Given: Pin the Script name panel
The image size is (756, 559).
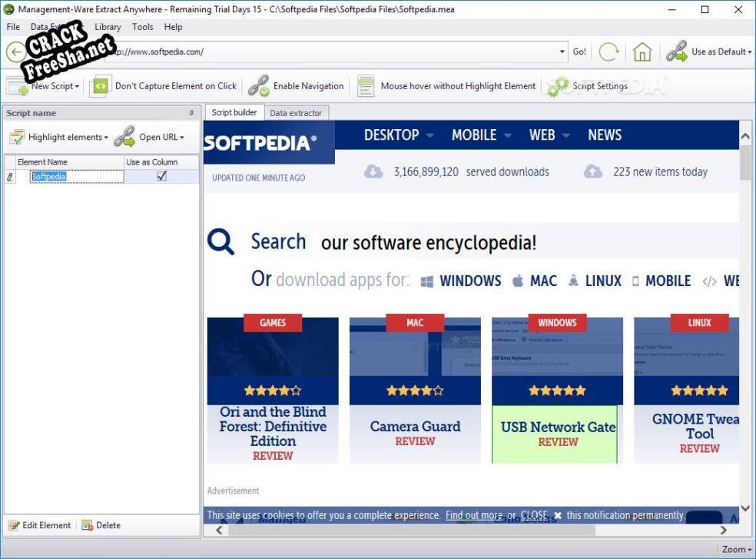Looking at the screenshot, I should pyautogui.click(x=191, y=113).
